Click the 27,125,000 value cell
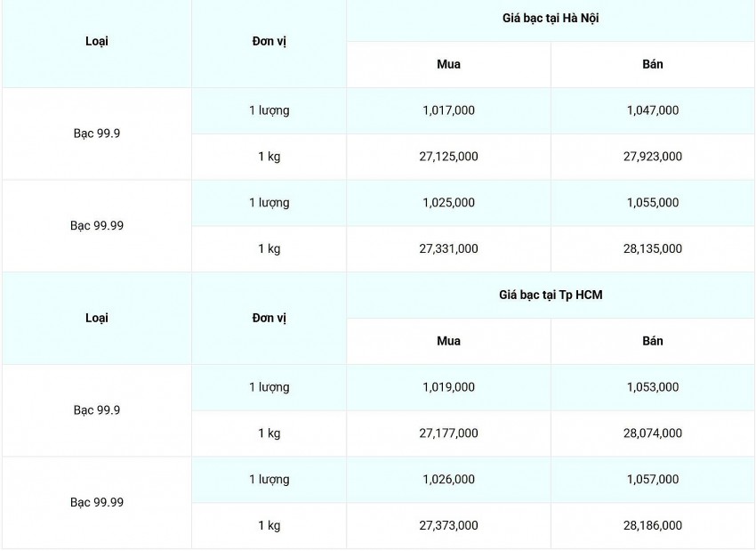756x551 pixels. click(x=448, y=157)
